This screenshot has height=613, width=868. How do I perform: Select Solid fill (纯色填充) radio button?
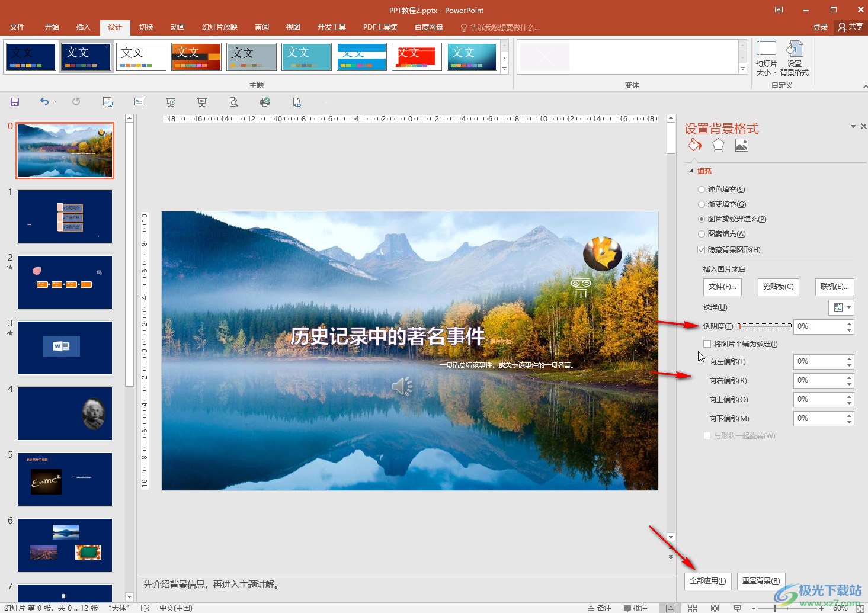click(702, 190)
